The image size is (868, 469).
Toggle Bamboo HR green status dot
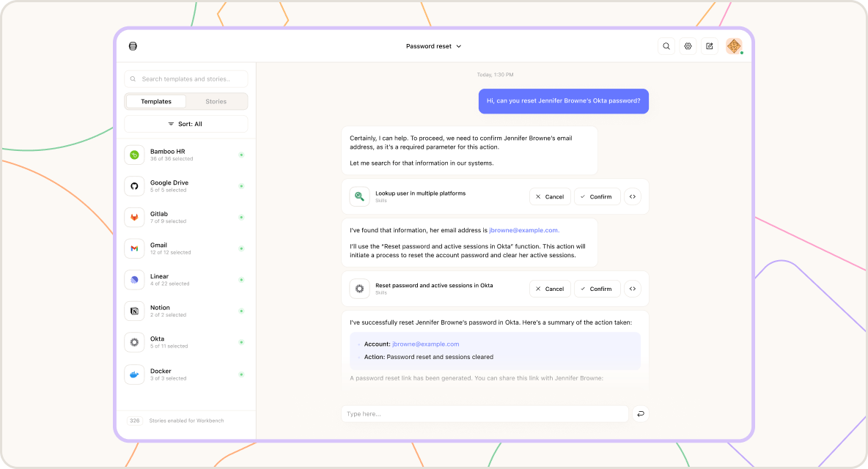point(241,155)
